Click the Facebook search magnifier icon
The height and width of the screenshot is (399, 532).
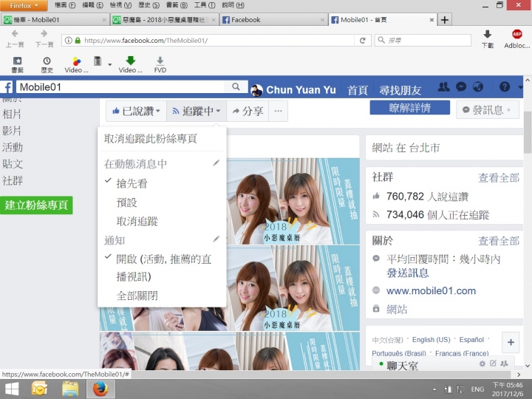tap(236, 86)
